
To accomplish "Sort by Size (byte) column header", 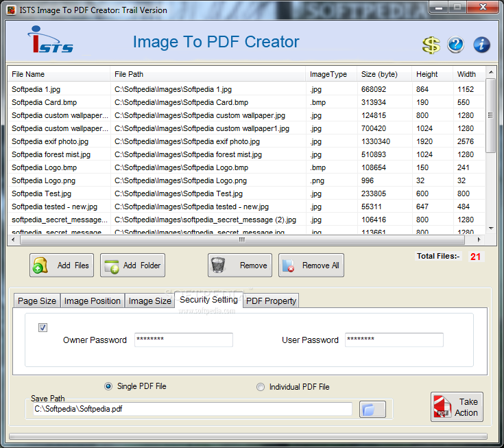I will pos(384,74).
